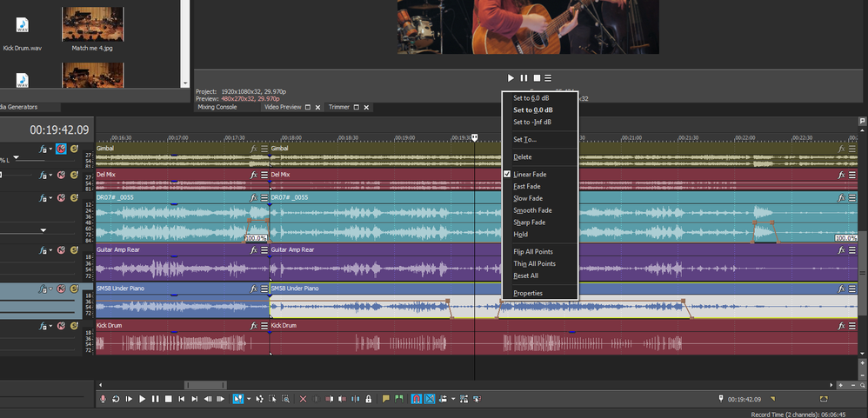Click the Lock event padlock icon

(x=369, y=399)
